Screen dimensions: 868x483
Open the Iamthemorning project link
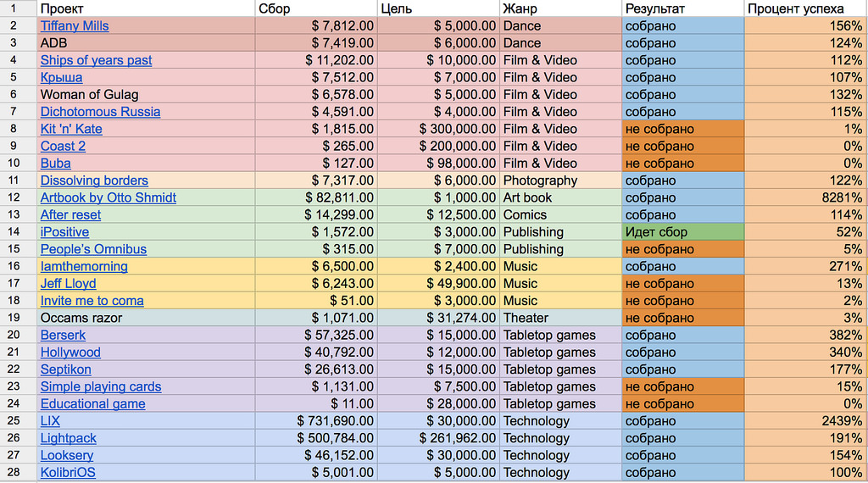[84, 266]
